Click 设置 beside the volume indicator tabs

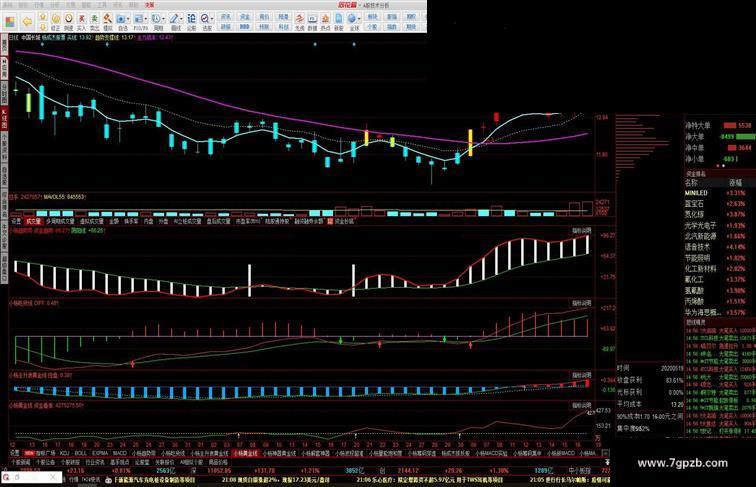[16, 221]
